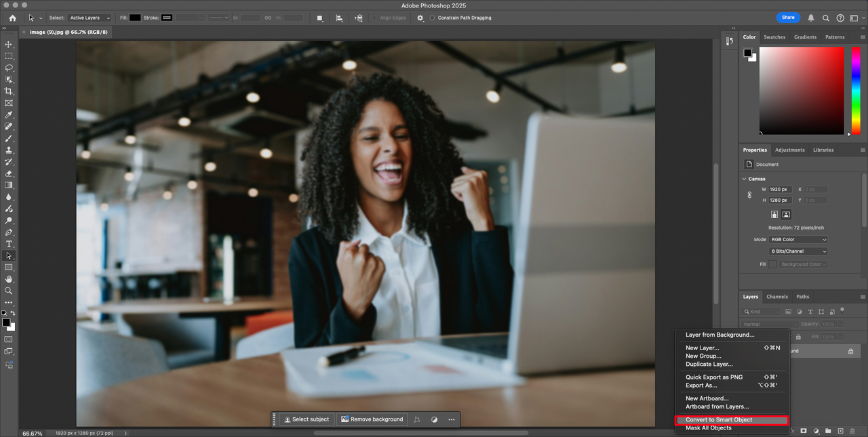
Task: Open Color panel options menu
Action: point(863,37)
